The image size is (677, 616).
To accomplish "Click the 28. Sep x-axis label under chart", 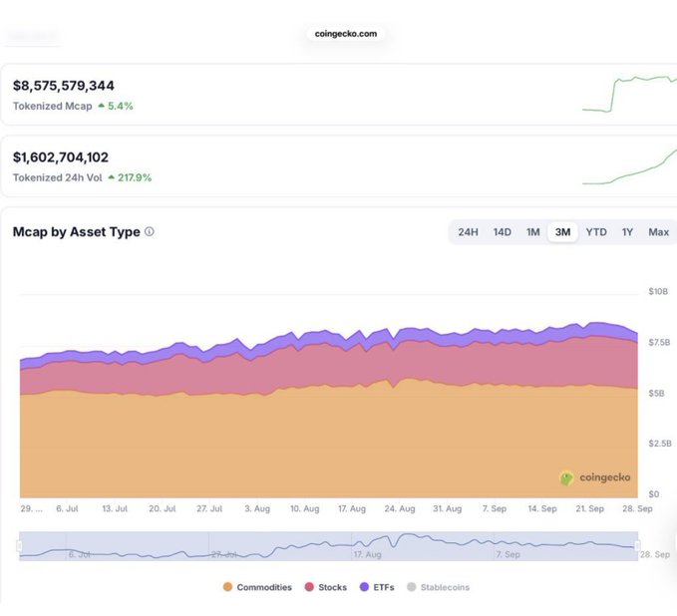I will pos(637,508).
